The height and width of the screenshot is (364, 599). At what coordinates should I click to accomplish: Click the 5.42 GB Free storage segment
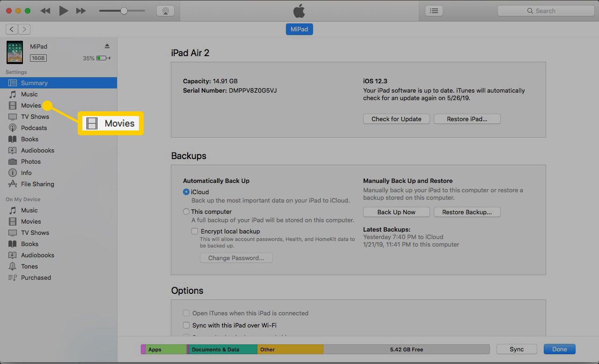click(x=407, y=349)
